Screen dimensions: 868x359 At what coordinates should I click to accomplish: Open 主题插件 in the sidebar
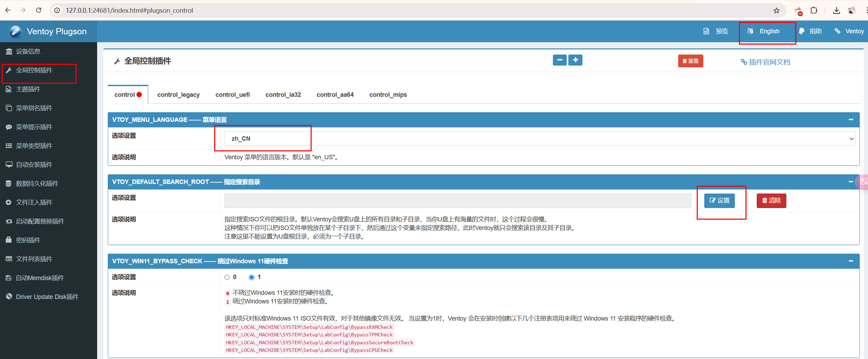point(28,89)
